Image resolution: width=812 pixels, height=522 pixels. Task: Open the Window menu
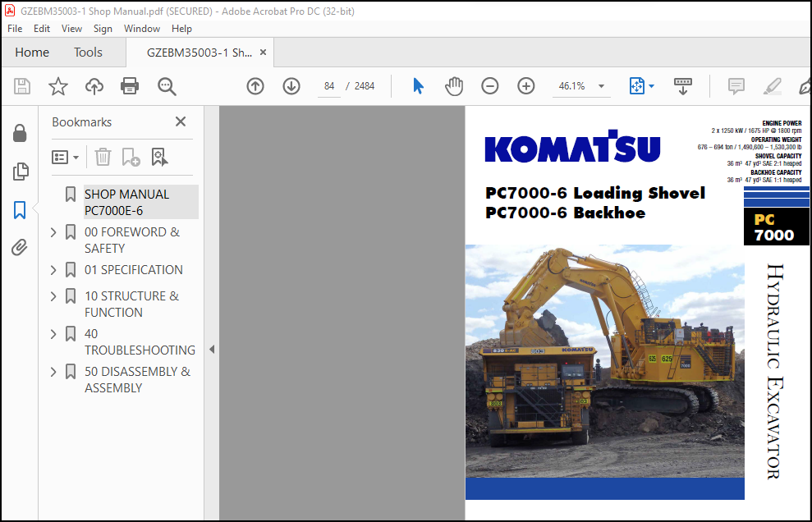click(x=142, y=29)
